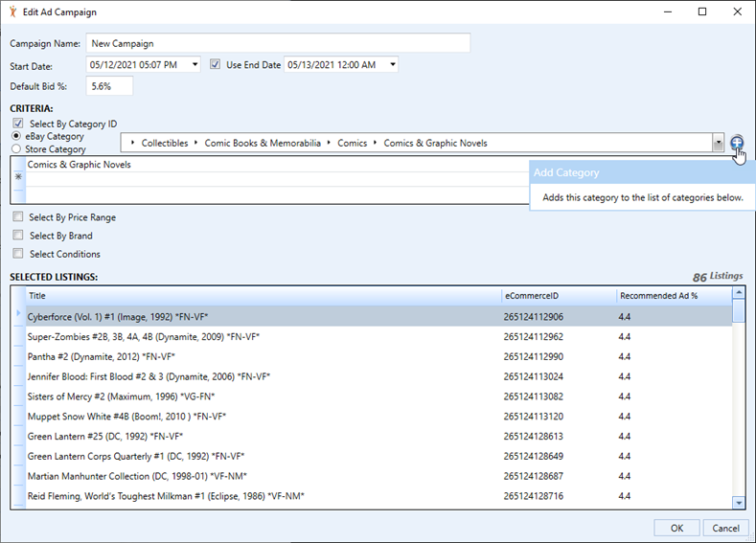This screenshot has height=543, width=756.
Task: Open the End Date picker dropdown
Action: click(392, 65)
